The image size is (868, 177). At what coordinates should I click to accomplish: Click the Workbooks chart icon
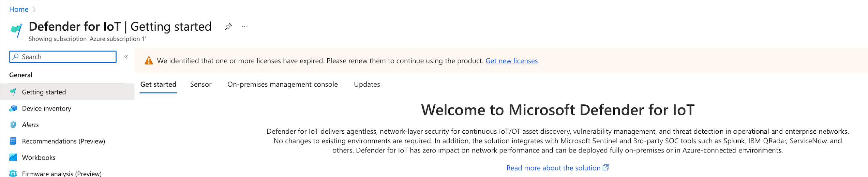tap(13, 158)
